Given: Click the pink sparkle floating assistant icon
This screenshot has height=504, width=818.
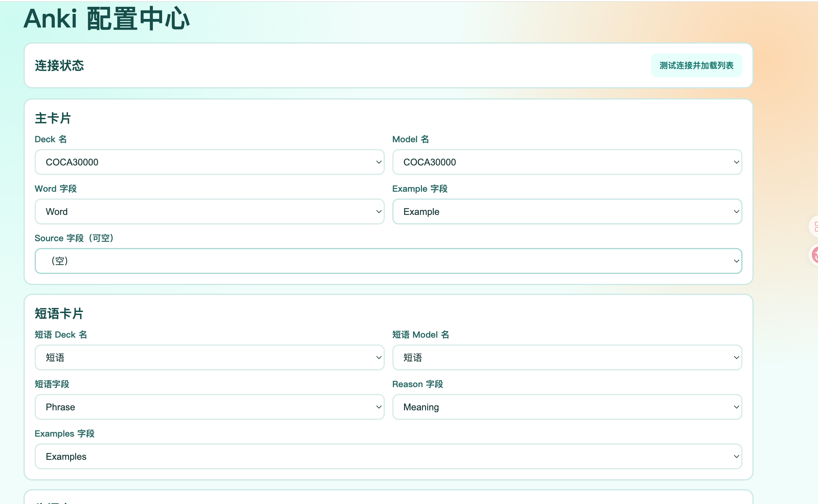Looking at the screenshot, I should tap(814, 255).
